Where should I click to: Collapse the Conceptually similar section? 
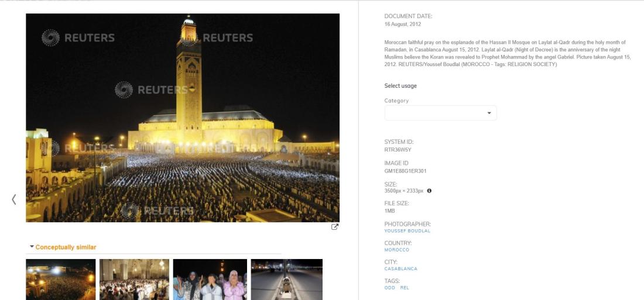pyautogui.click(x=32, y=247)
